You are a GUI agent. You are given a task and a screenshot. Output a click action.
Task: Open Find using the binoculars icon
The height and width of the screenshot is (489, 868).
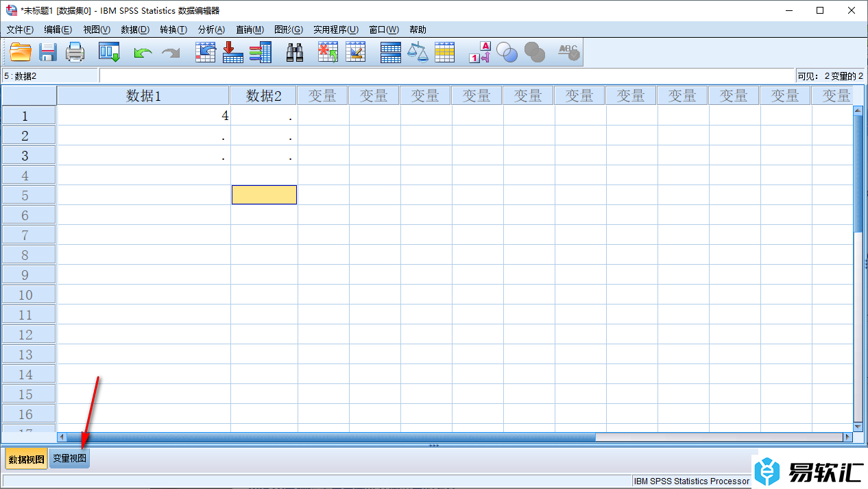tap(295, 52)
